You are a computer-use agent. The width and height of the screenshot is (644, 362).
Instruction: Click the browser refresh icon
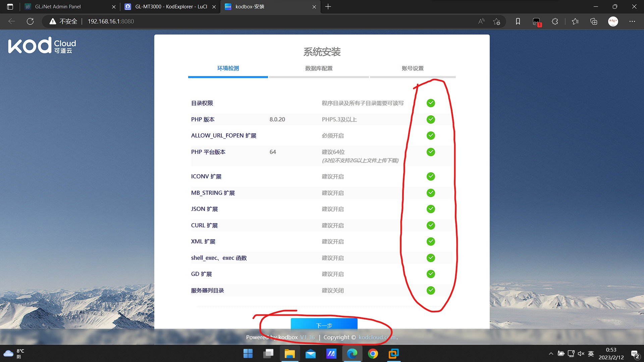point(30,21)
